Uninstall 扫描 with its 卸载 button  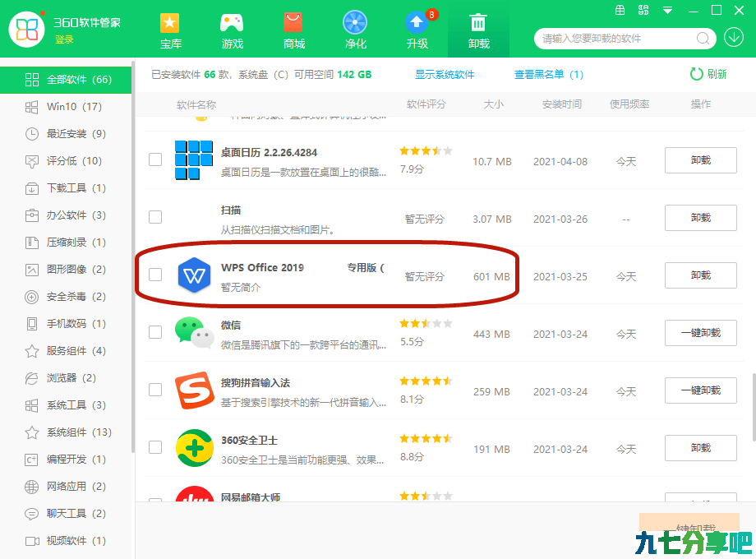coord(701,218)
